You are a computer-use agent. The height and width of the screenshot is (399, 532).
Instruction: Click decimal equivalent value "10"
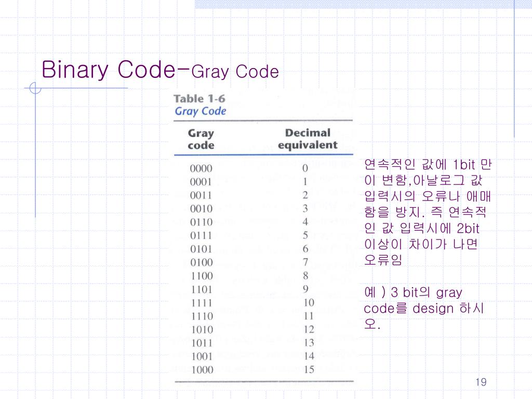click(x=309, y=302)
